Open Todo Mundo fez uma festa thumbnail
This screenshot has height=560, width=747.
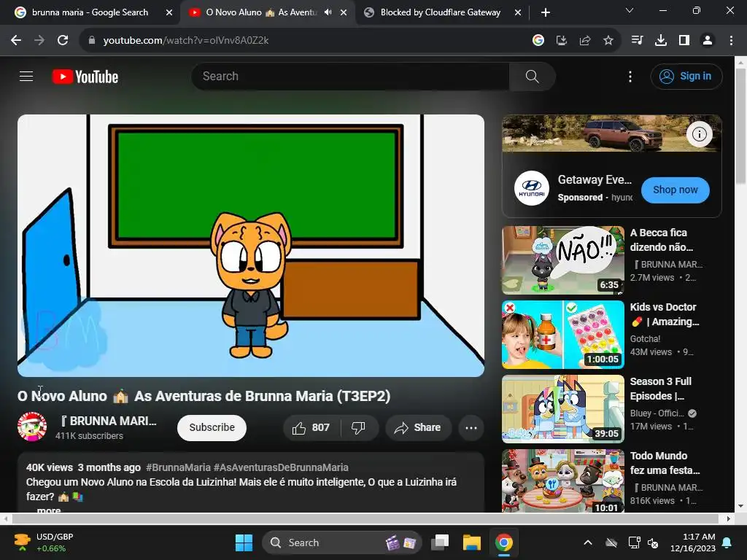click(562, 481)
